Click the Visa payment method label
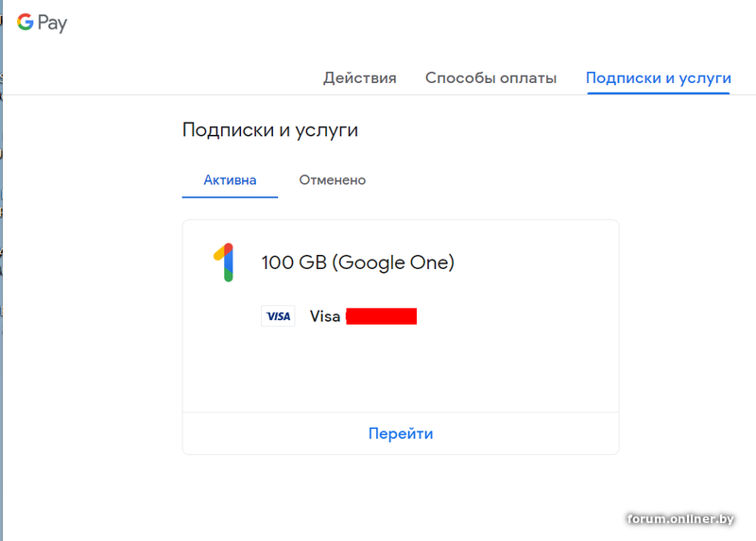The image size is (756, 541). [325, 316]
